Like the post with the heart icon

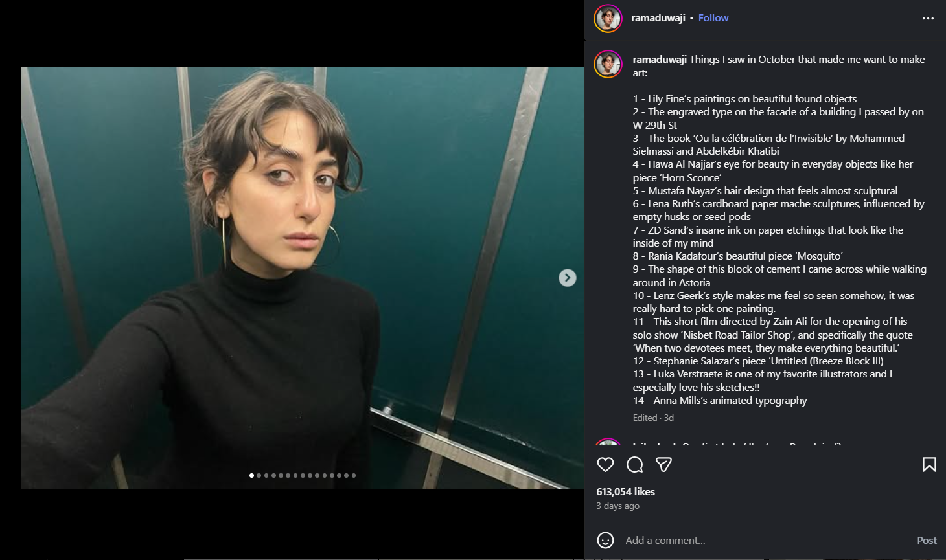(605, 464)
